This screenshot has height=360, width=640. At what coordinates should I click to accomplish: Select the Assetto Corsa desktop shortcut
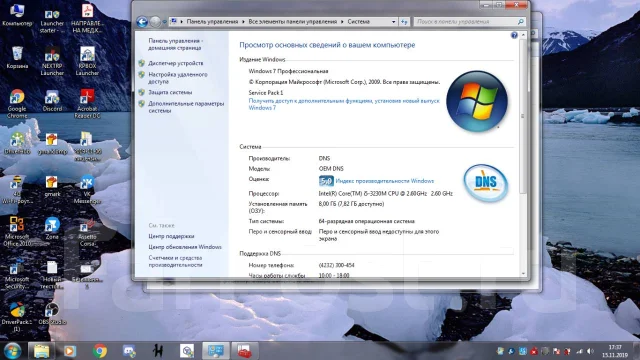click(87, 232)
